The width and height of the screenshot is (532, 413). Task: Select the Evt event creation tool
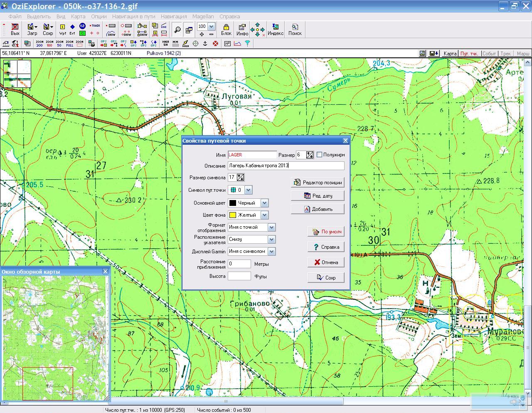72,29
